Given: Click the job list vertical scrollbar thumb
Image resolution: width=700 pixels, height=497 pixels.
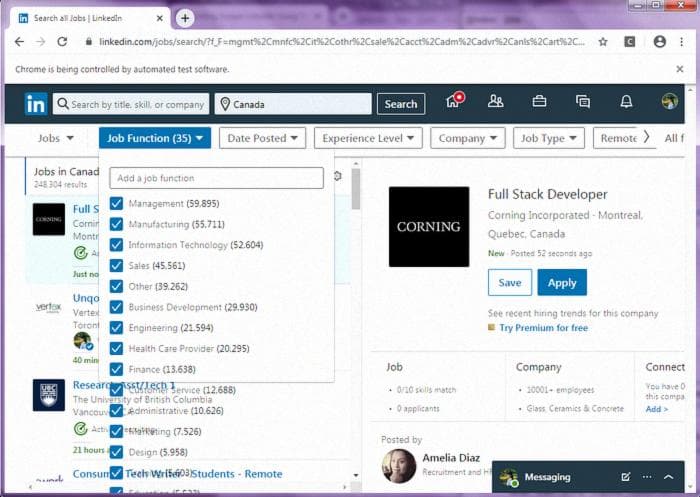Looking at the screenshot, I should 355,189.
